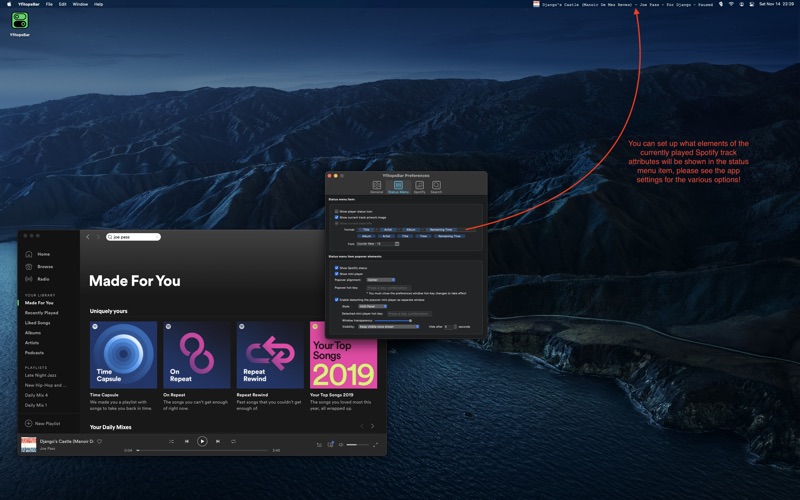
Task: Open the font picker button next to Courier New
Action: (397, 244)
